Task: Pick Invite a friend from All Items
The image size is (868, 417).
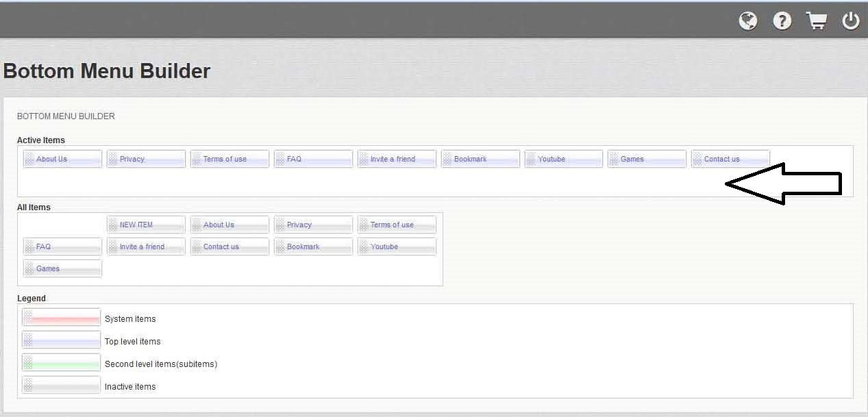Action: pyautogui.click(x=146, y=247)
